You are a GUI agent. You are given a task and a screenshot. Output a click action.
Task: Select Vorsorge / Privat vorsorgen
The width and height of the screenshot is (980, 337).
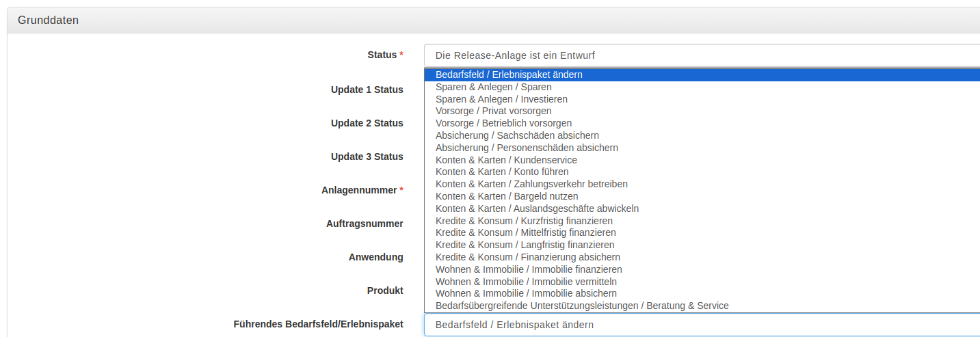tap(702, 111)
